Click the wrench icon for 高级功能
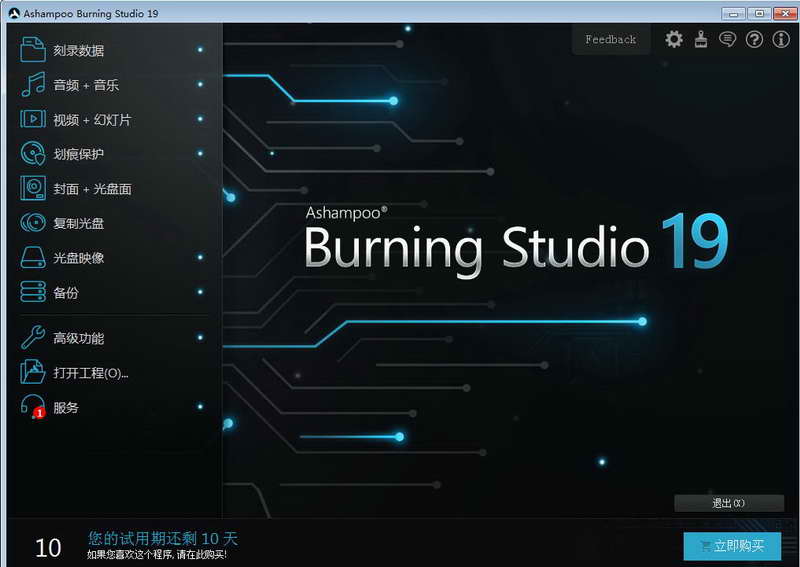Image resolution: width=800 pixels, height=567 pixels. (x=33, y=337)
